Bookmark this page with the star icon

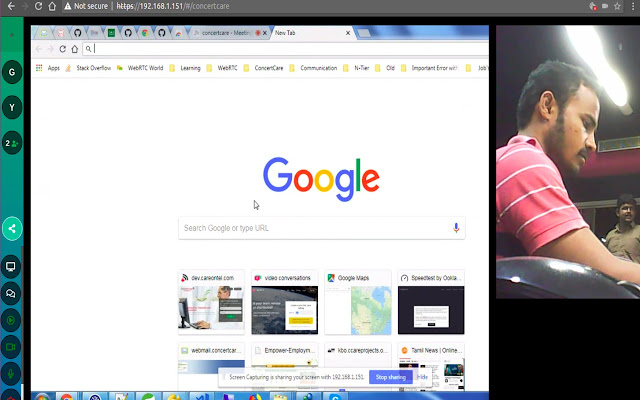coord(617,6)
